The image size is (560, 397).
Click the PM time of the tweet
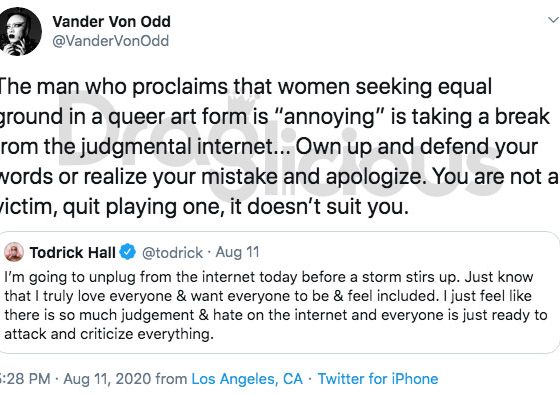[25, 379]
